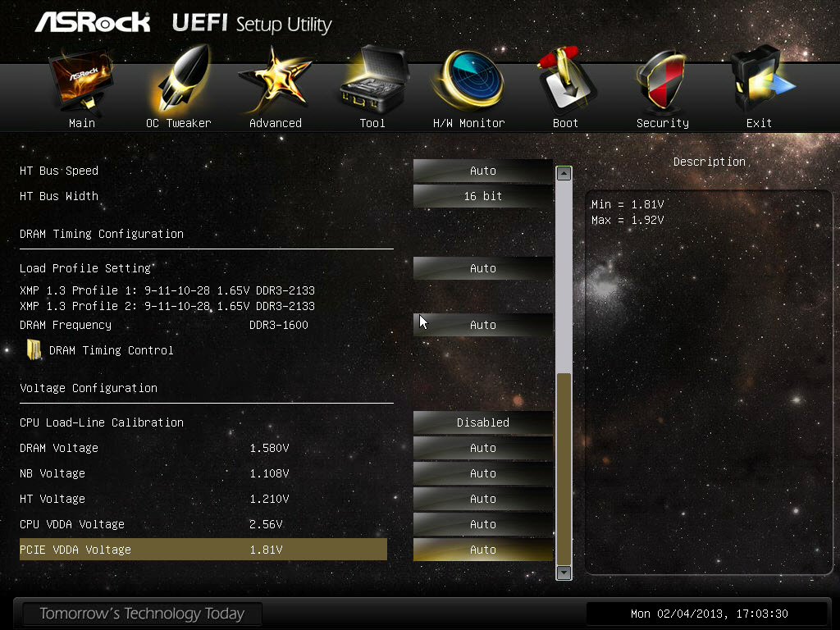840x630 pixels.
Task: Select the CPU Load-Line Calibration label
Action: pyautogui.click(x=102, y=422)
